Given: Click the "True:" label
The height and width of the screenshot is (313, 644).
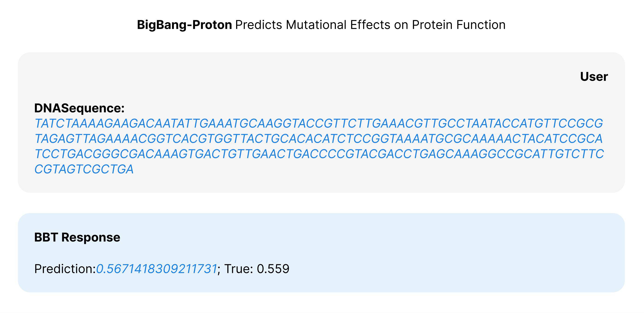Looking at the screenshot, I should 238,269.
